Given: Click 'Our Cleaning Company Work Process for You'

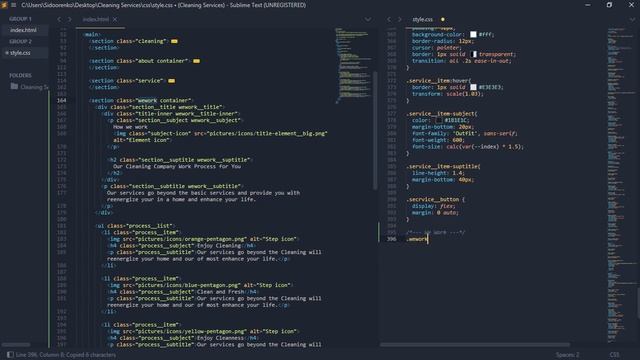Looking at the screenshot, I should click(x=177, y=167).
